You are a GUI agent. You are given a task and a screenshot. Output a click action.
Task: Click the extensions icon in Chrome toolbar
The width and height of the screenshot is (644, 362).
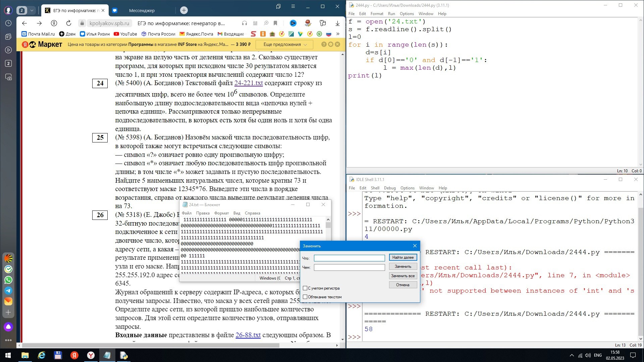point(322,23)
